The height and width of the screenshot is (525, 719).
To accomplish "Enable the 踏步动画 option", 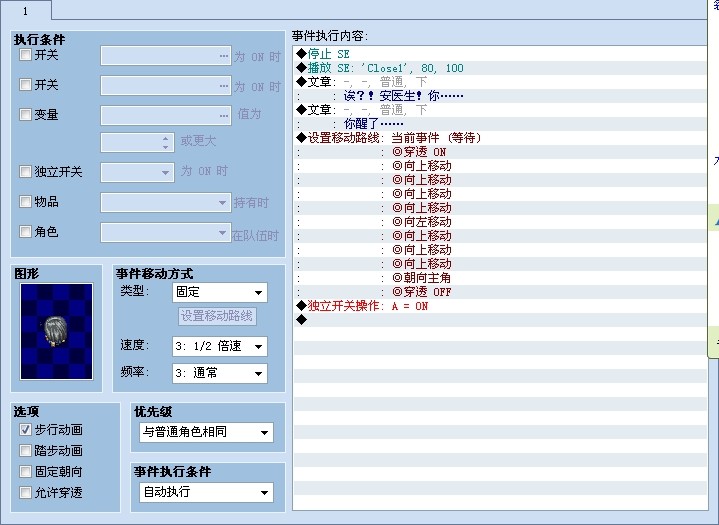I will 25,451.
